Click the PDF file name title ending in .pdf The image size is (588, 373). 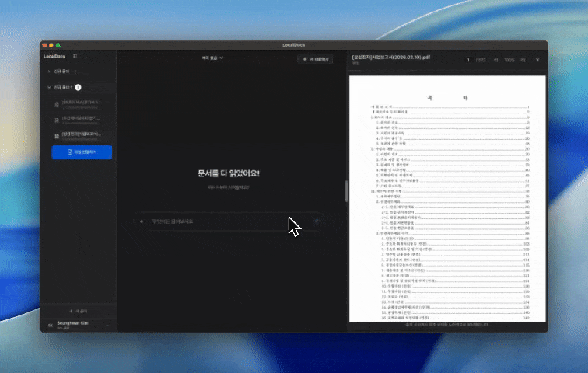coord(390,58)
